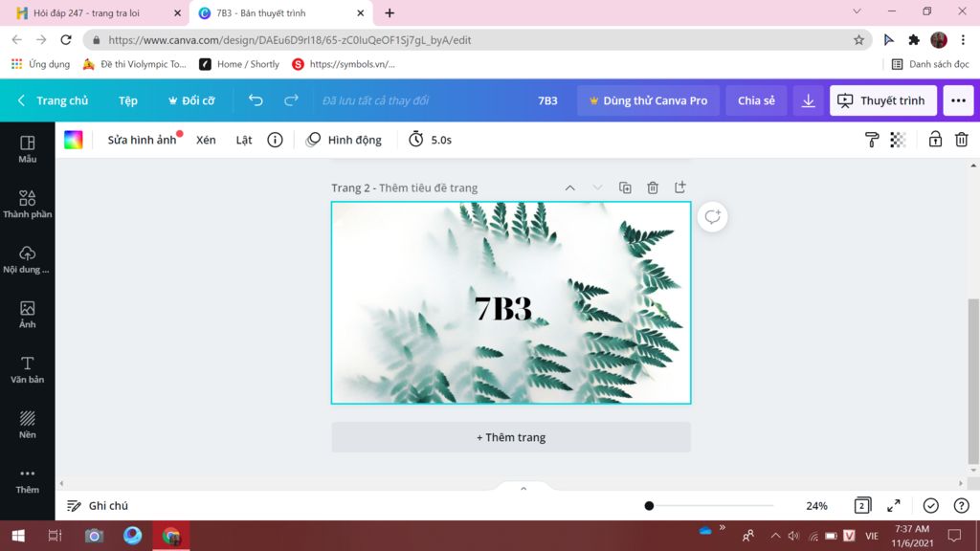The height and width of the screenshot is (551, 980).
Task: Click the rainbow color swatch
Action: 73,140
